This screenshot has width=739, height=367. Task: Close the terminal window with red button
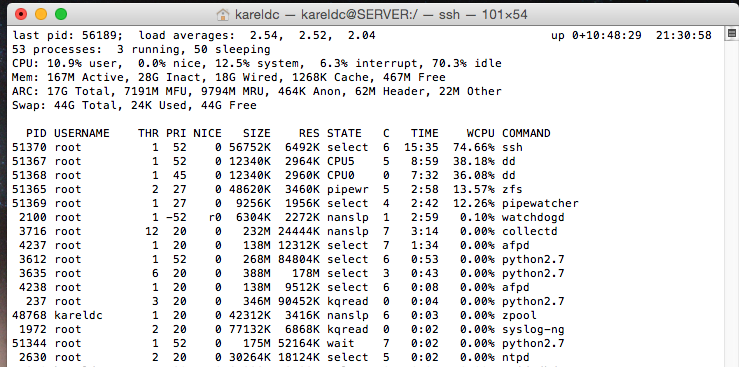click(21, 14)
